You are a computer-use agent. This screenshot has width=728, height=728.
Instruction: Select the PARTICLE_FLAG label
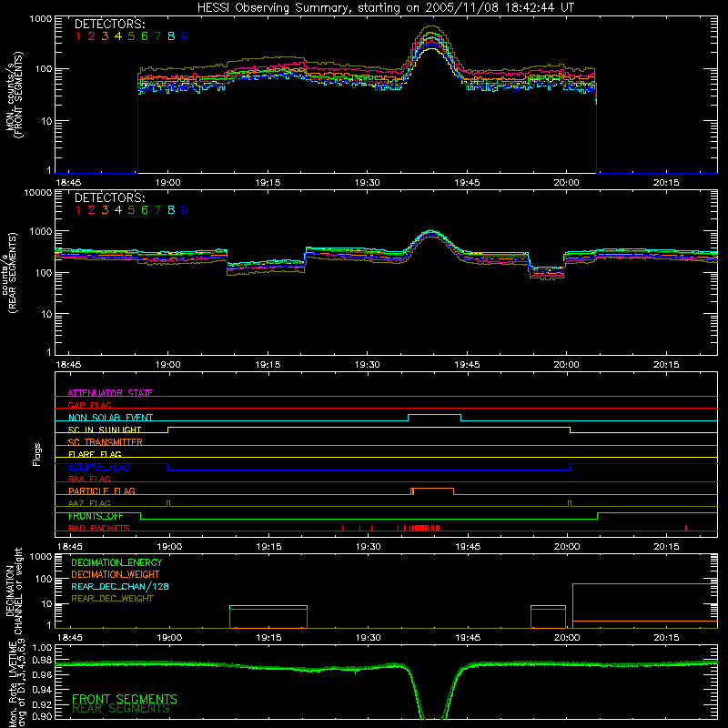[102, 490]
